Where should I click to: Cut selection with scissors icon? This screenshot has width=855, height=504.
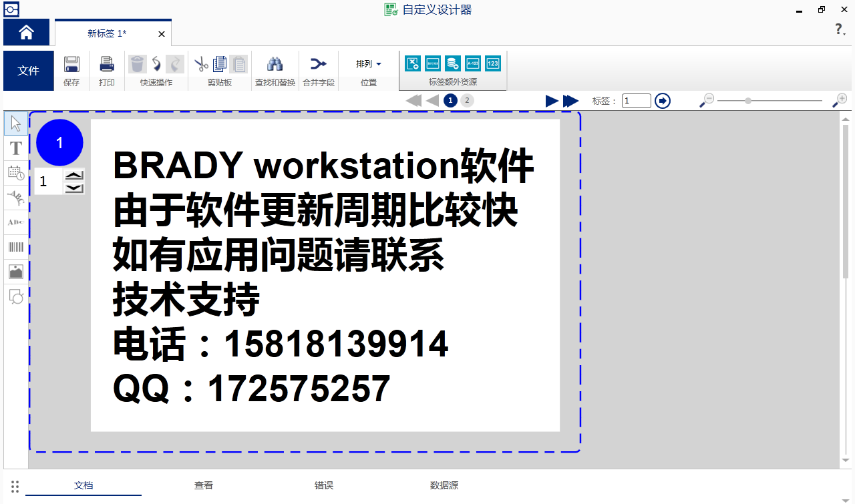201,64
